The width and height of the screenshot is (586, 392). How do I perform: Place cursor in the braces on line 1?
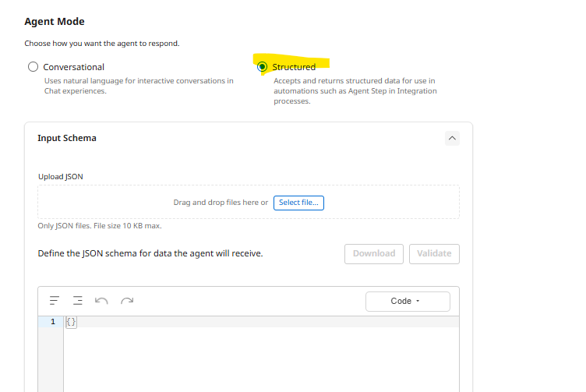72,322
